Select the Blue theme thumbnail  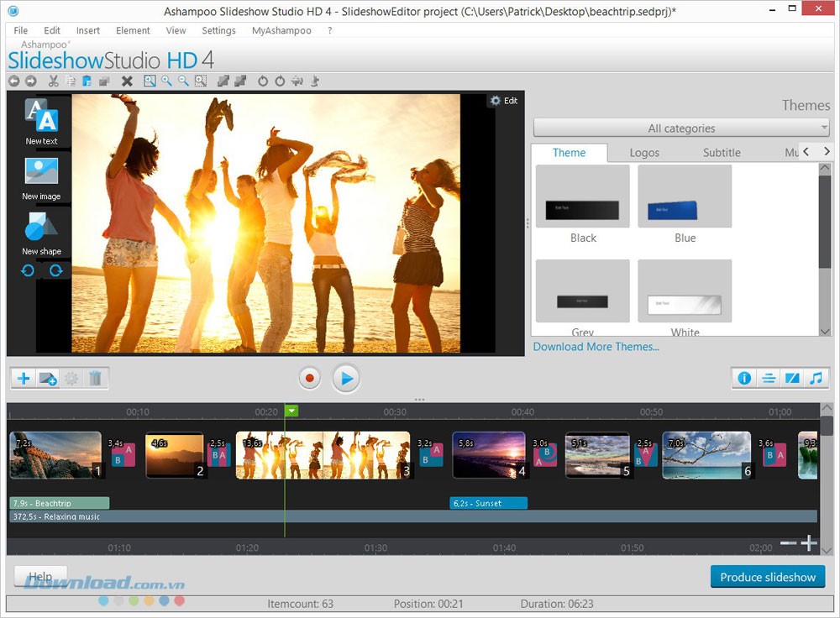(685, 196)
